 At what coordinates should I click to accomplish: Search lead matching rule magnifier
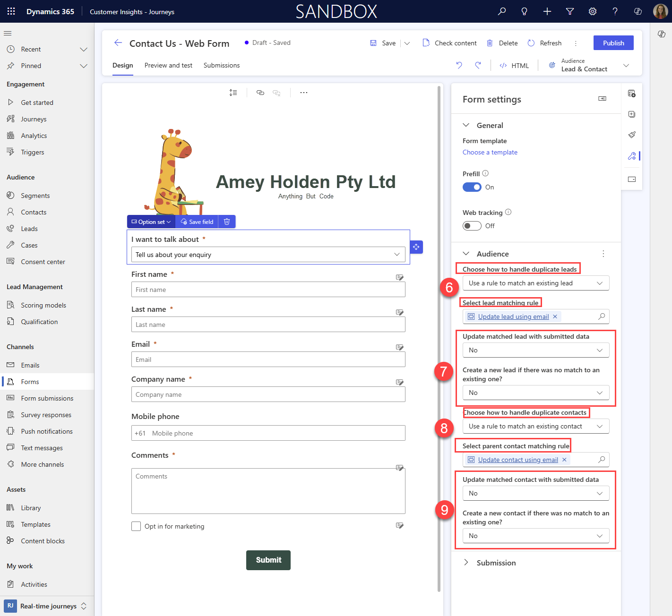(x=602, y=317)
